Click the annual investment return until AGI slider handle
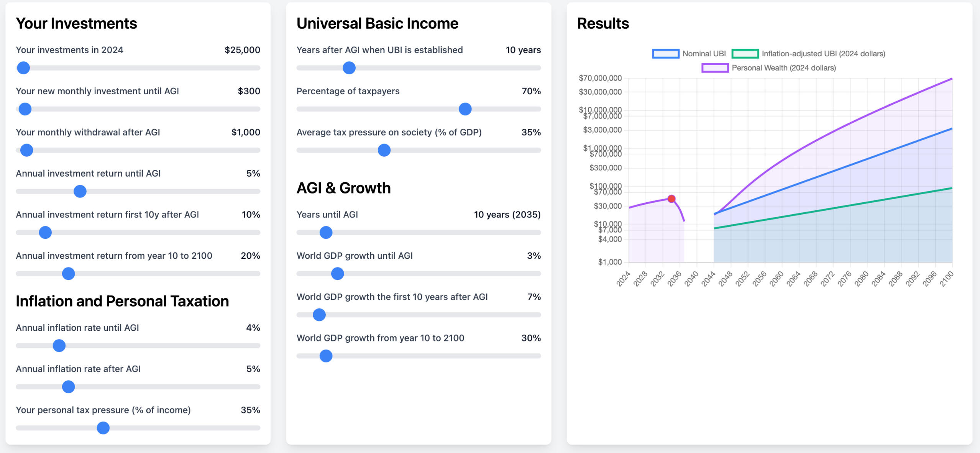This screenshot has width=980, height=453. pos(80,191)
